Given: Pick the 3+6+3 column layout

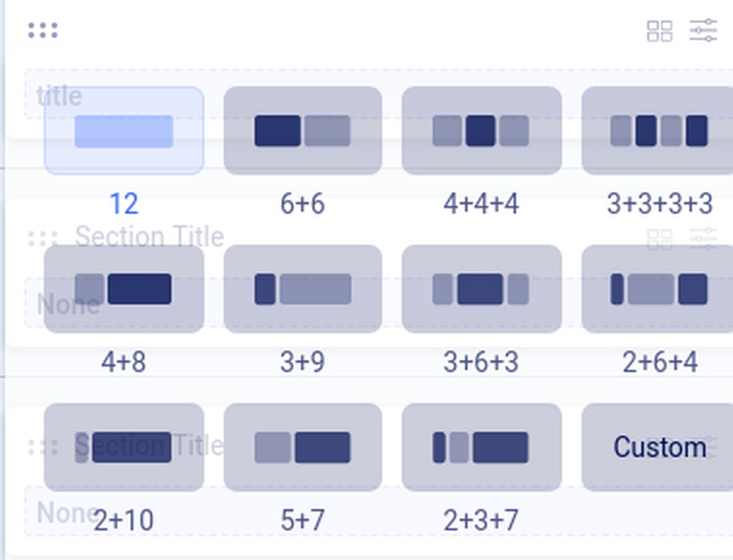Looking at the screenshot, I should click(481, 289).
